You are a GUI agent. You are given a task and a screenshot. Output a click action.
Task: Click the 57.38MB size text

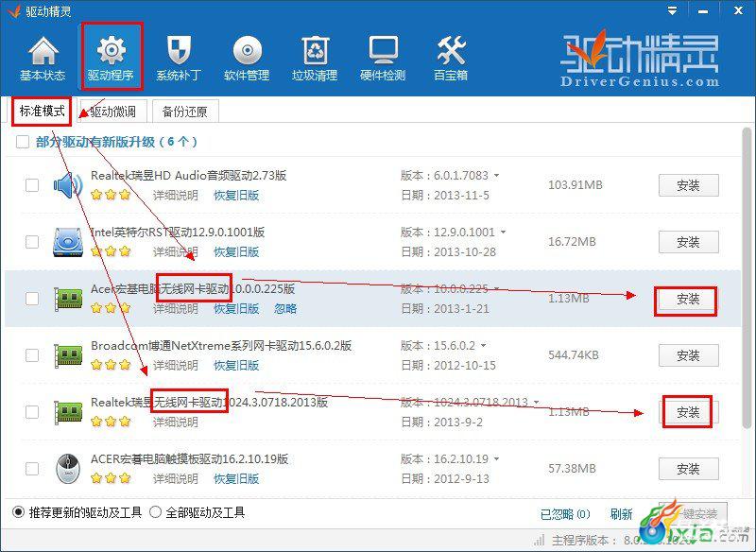572,469
